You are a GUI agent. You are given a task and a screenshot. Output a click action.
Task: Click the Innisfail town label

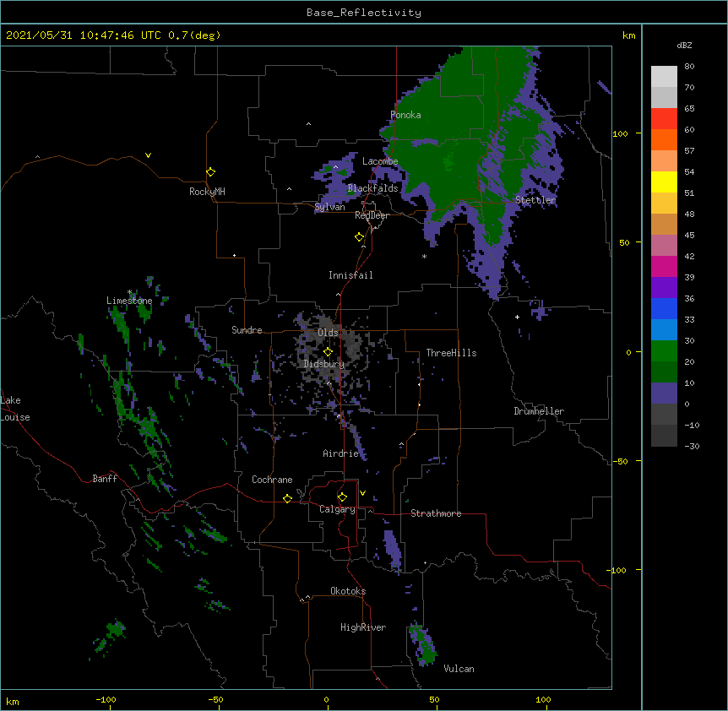350,275
